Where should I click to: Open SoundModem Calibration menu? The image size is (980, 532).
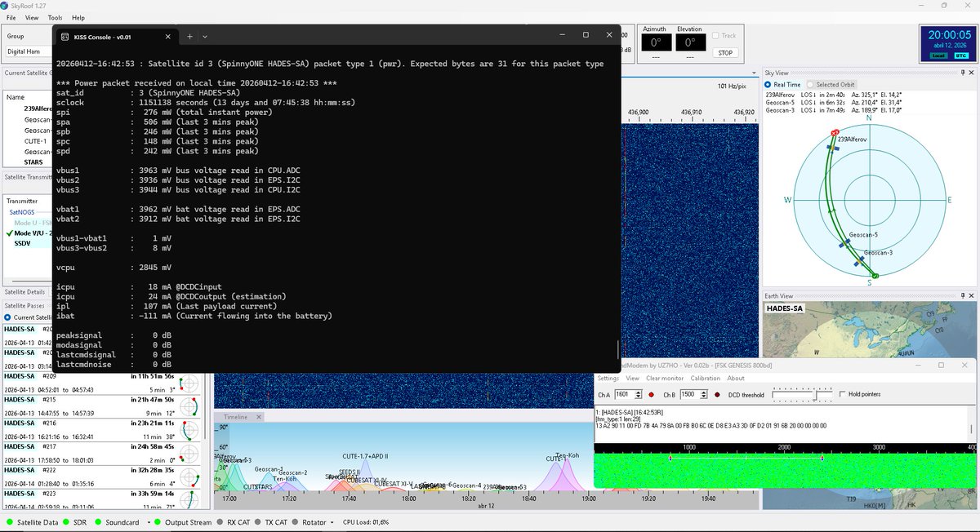[705, 378]
